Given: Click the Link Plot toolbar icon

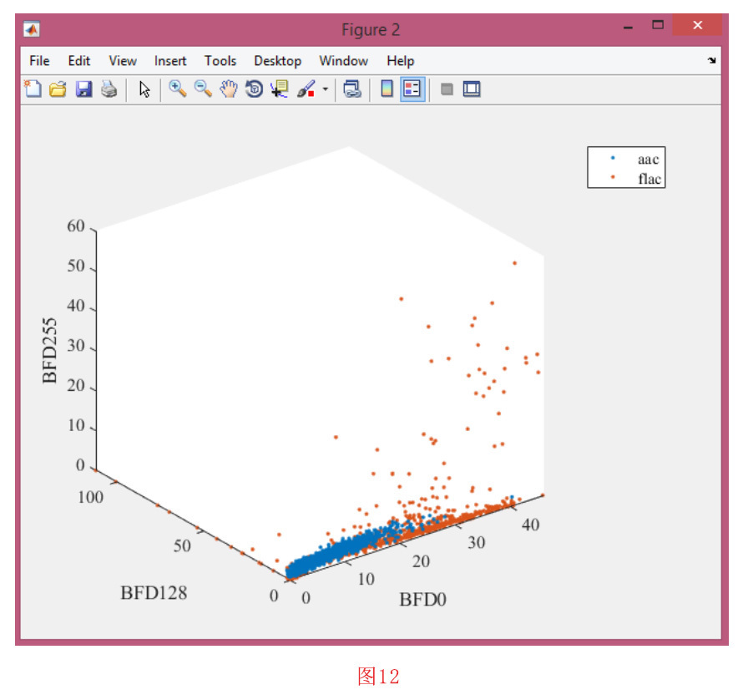Looking at the screenshot, I should coord(352,89).
